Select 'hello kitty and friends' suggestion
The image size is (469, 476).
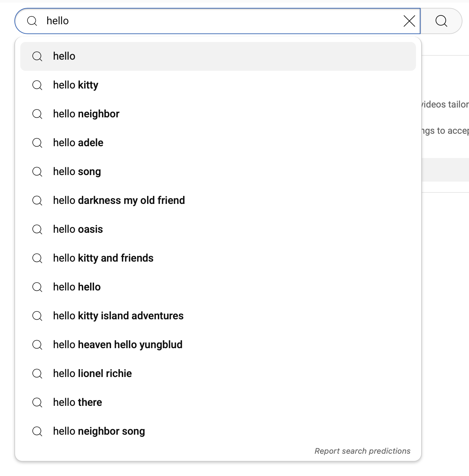coord(103,258)
